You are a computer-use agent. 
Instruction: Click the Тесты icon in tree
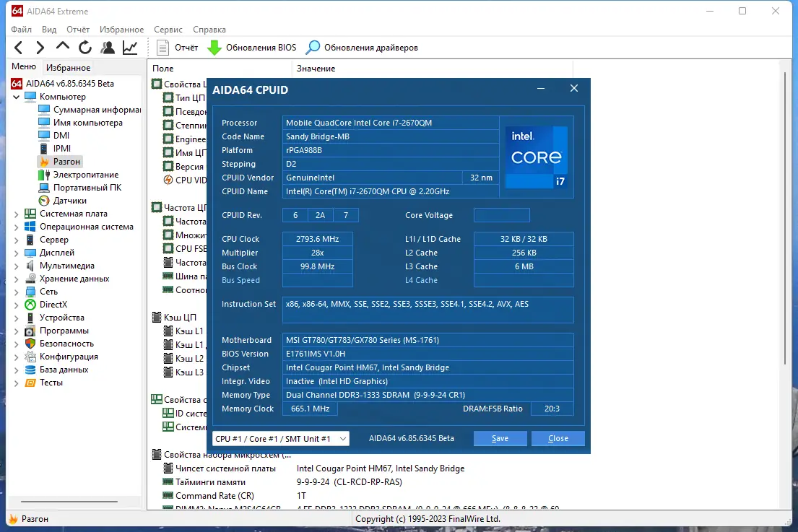tap(30, 383)
